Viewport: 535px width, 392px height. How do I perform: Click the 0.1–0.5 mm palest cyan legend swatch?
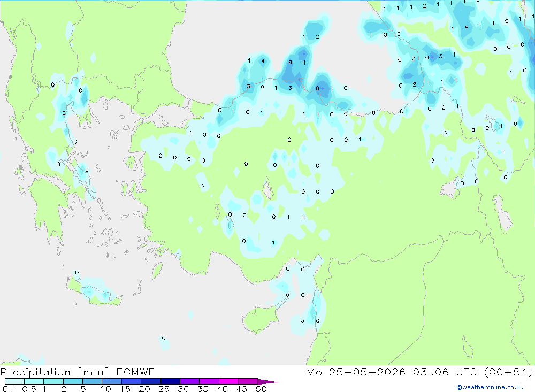(x=14, y=381)
